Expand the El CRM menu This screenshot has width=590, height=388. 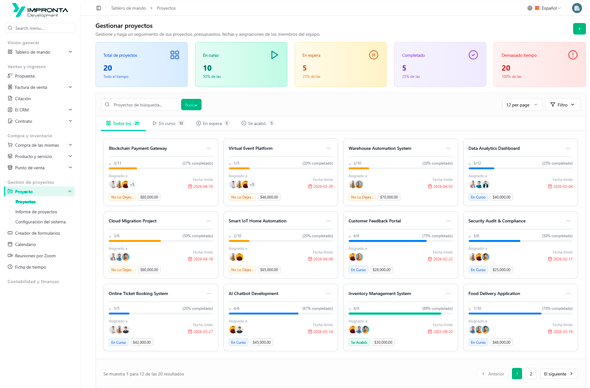coord(40,110)
